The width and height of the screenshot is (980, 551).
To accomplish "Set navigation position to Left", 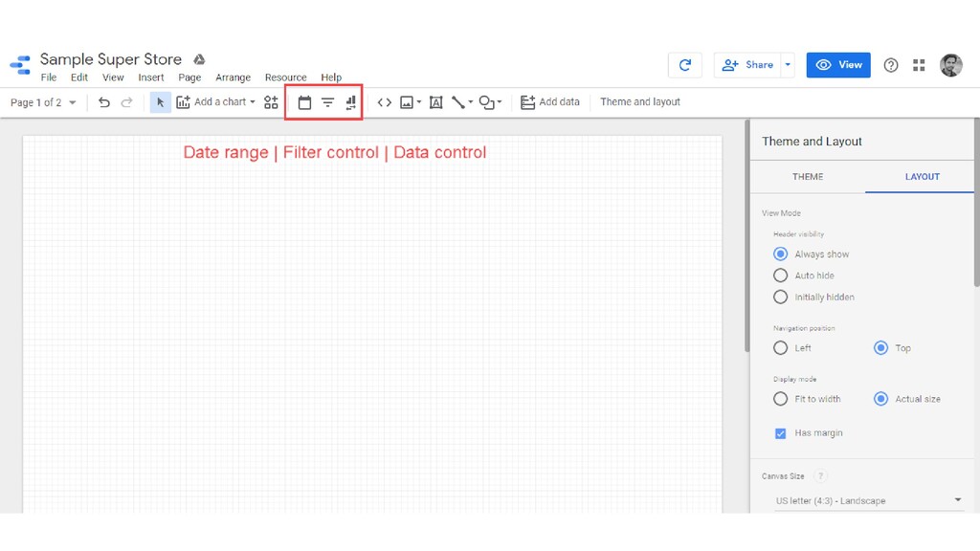I will pyautogui.click(x=780, y=348).
